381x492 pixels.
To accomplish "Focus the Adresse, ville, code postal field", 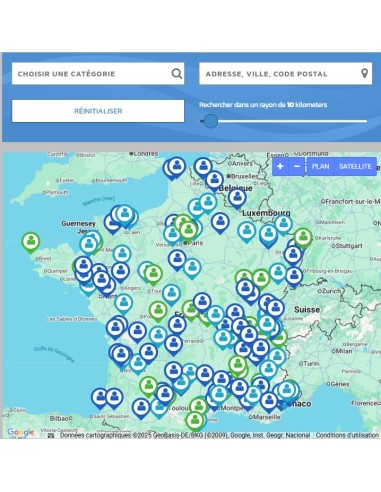I will [286, 73].
